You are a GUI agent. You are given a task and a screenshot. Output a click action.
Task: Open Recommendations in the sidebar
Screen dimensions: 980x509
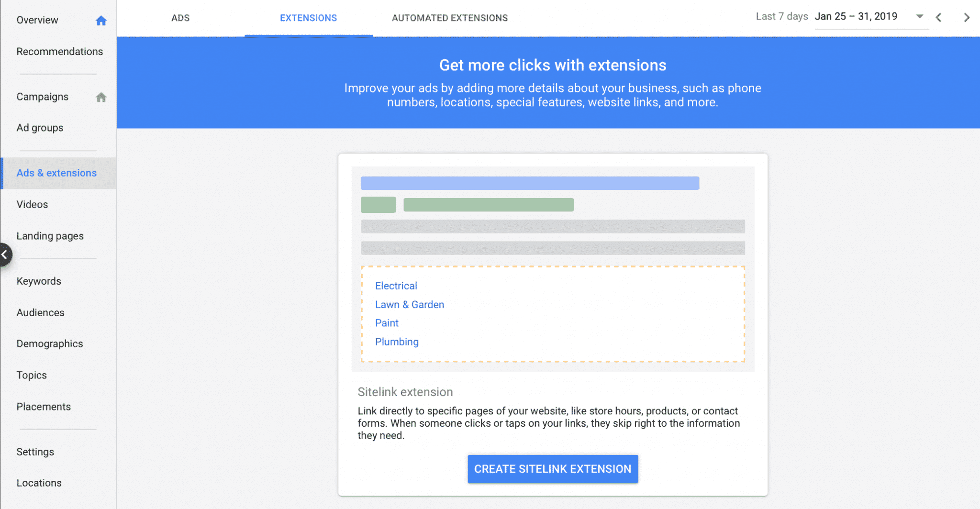pyautogui.click(x=60, y=51)
